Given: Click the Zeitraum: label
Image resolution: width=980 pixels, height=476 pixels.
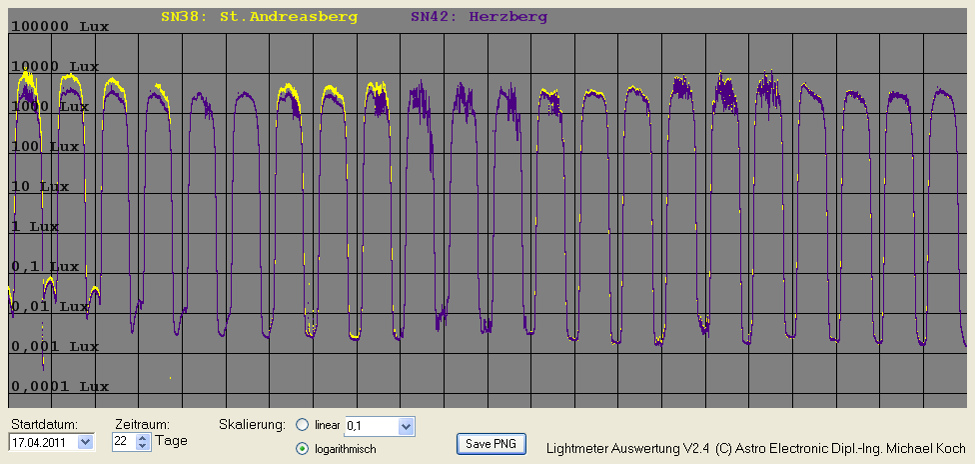Looking at the screenshot, I should [143, 425].
